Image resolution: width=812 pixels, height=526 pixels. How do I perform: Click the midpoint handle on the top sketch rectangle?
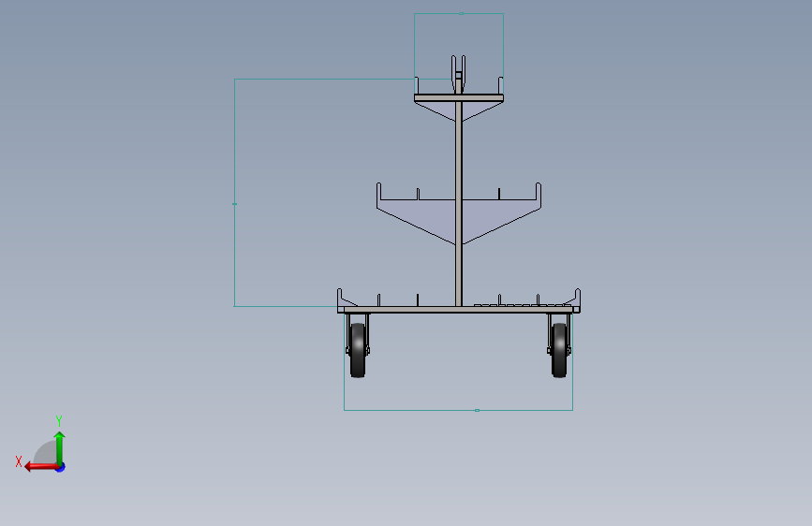(x=462, y=13)
